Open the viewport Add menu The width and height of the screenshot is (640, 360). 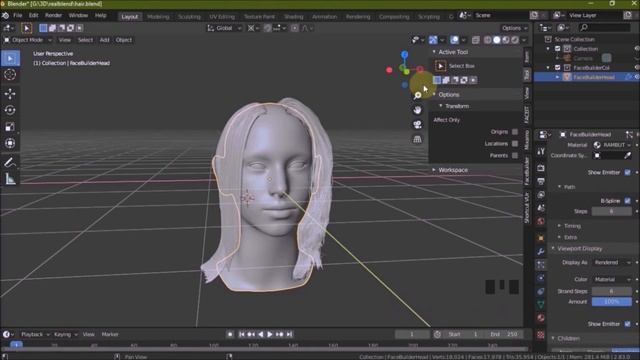pos(104,40)
